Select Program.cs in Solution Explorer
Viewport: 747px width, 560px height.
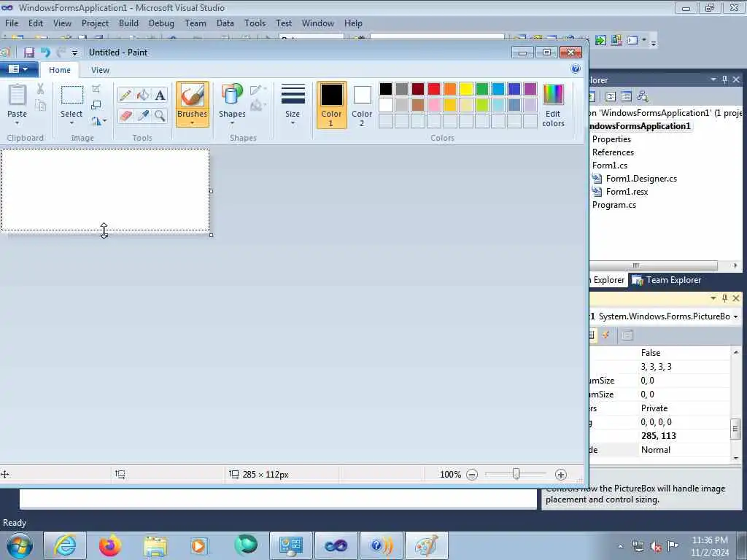[x=614, y=205]
